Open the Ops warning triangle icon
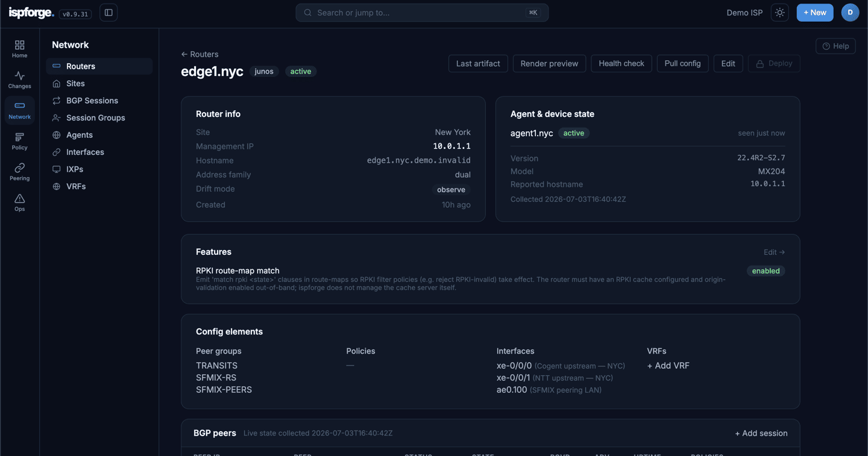The height and width of the screenshot is (456, 868). [19, 202]
